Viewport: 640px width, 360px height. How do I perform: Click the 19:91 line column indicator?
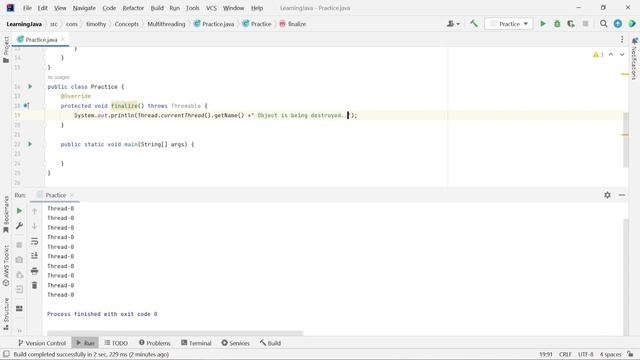tap(546, 354)
